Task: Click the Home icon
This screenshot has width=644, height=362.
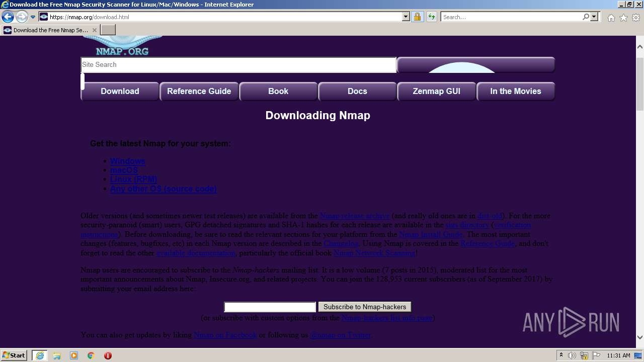Action: click(611, 18)
